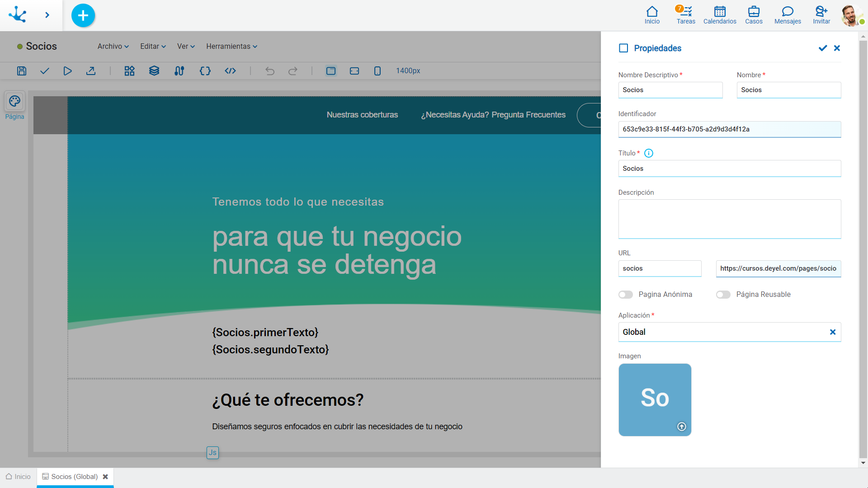Save the page with the disk icon
This screenshot has width=868, height=488.
point(22,71)
